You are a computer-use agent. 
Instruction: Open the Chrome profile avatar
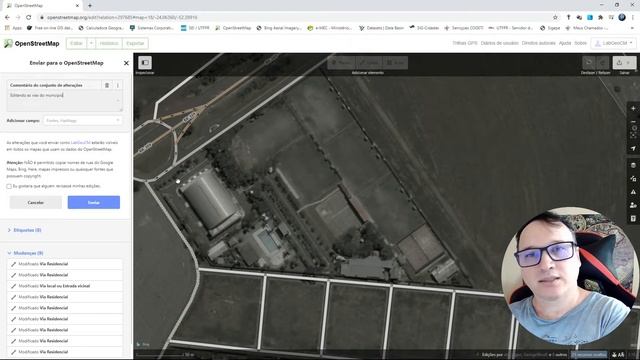coord(622,18)
